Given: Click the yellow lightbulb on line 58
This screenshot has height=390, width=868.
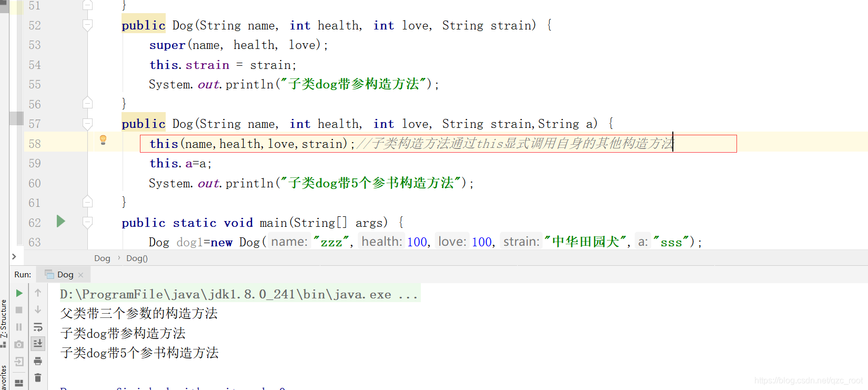Looking at the screenshot, I should tap(103, 139).
